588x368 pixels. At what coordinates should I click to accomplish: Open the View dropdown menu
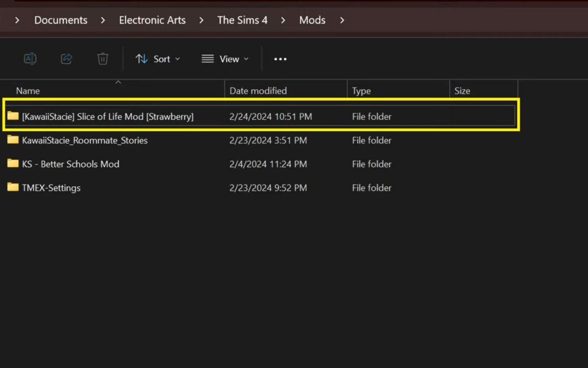(225, 59)
